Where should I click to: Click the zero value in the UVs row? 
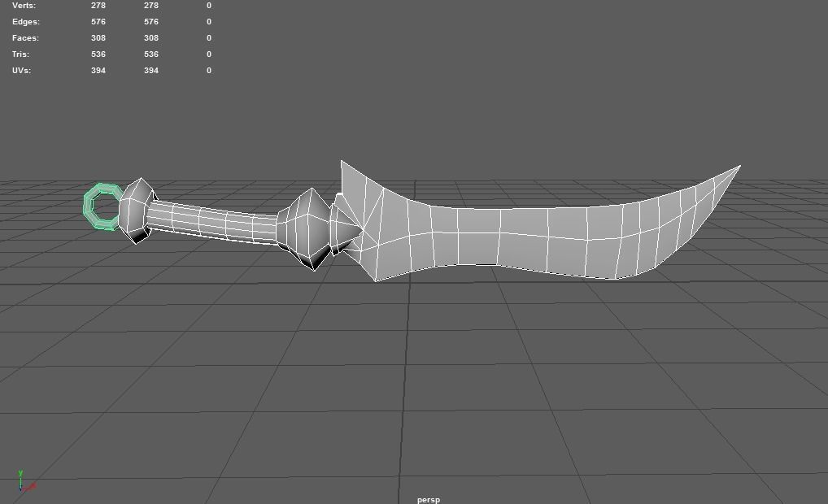[x=209, y=71]
